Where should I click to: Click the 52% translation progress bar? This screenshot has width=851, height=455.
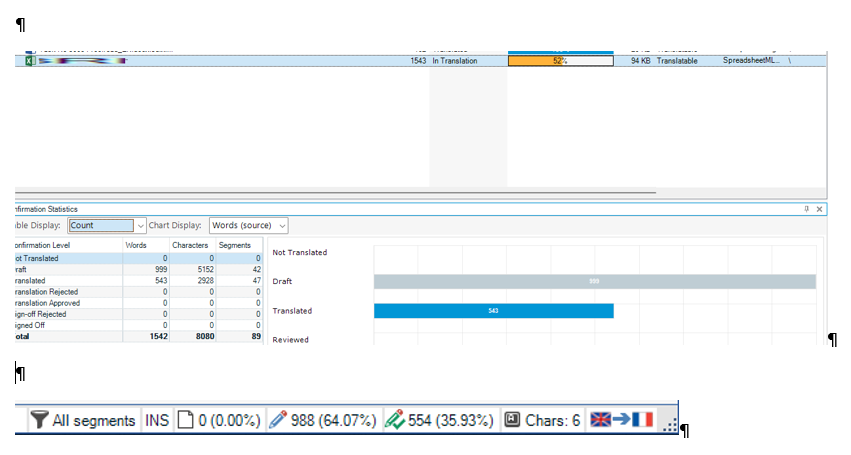coord(561,61)
